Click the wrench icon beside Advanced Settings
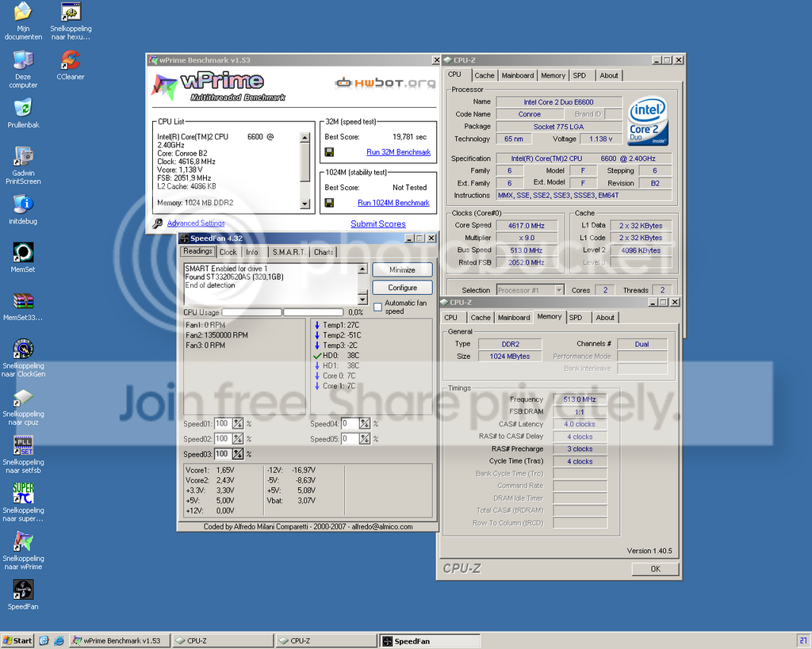The image size is (812, 649). pos(158,223)
